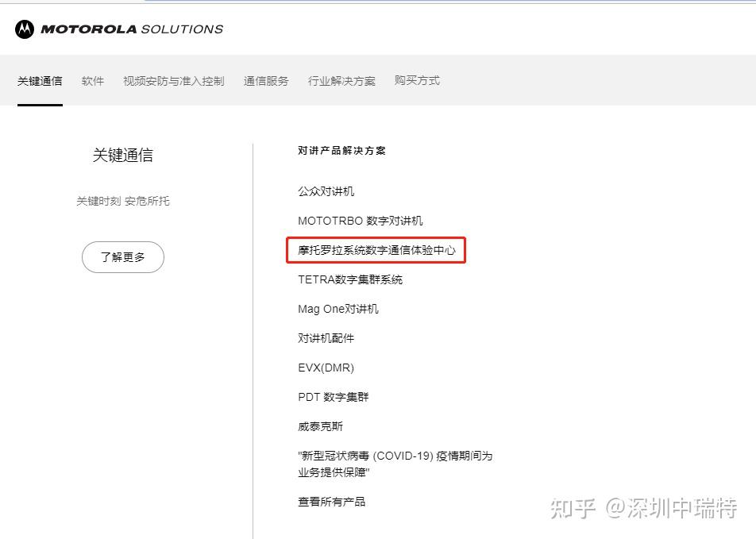
Task: Open 摩托罗拉系统数字通信体验中心 link
Action: pyautogui.click(x=376, y=250)
